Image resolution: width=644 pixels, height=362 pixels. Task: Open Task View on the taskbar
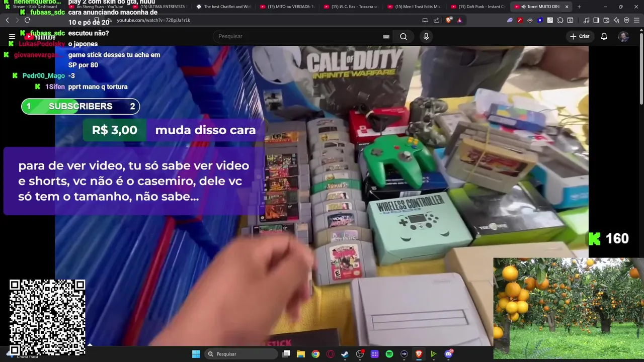(x=286, y=354)
